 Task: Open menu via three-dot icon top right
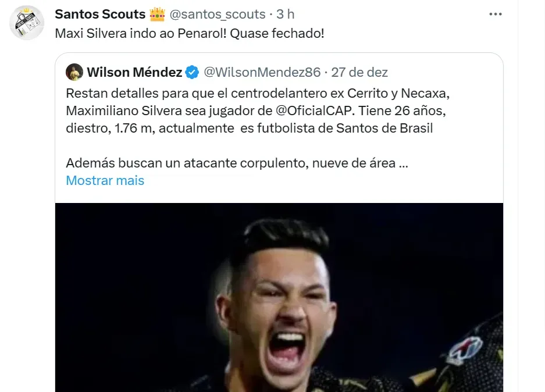495,13
